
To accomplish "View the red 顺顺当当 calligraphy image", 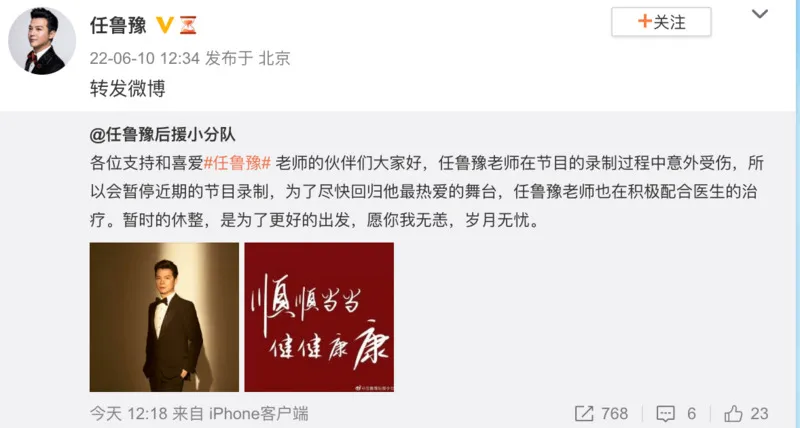I will 319,317.
